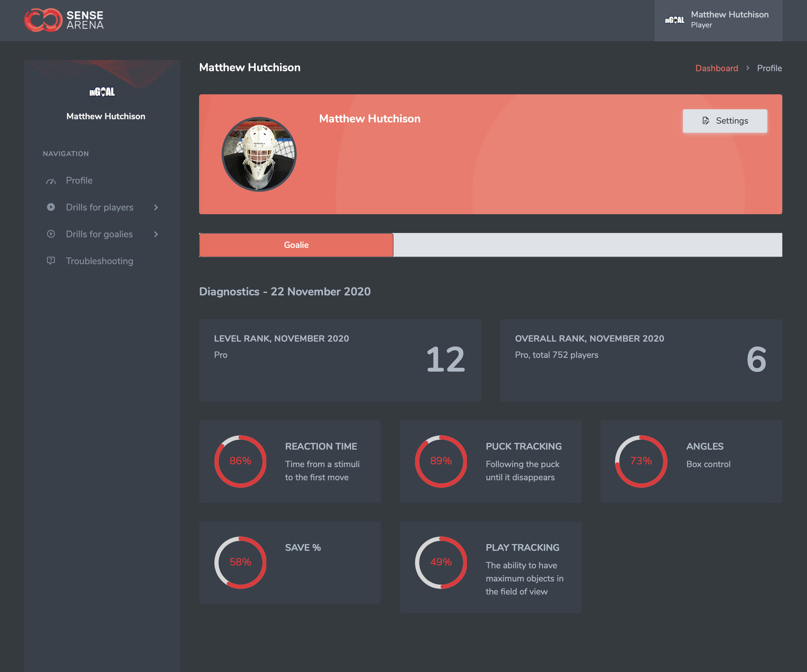Click the InGoal logo in sidebar
This screenshot has height=672, width=807.
coord(102,92)
